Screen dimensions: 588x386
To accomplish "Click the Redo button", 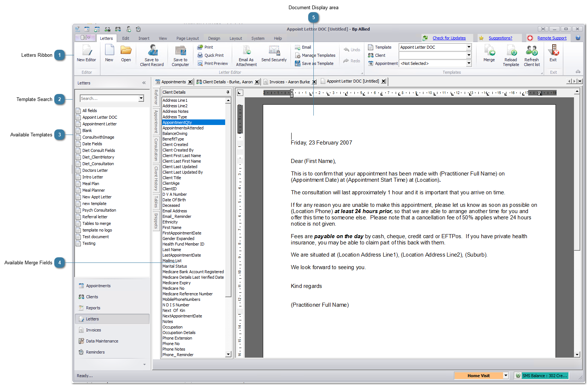I will tap(352, 61).
